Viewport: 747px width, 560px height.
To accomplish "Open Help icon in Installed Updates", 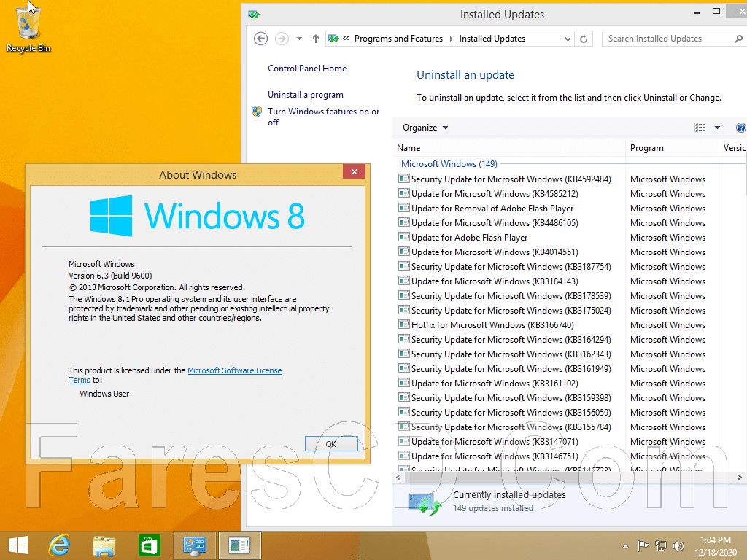I will tap(741, 128).
